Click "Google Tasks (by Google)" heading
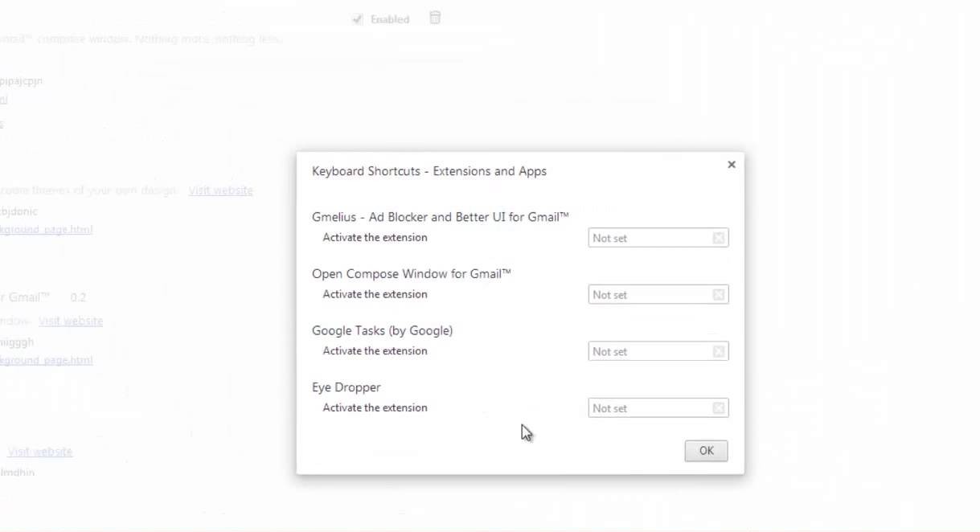 (x=383, y=330)
